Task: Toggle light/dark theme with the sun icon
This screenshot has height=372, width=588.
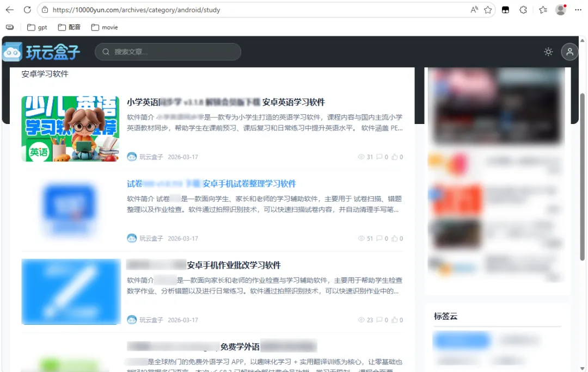Action: 548,52
